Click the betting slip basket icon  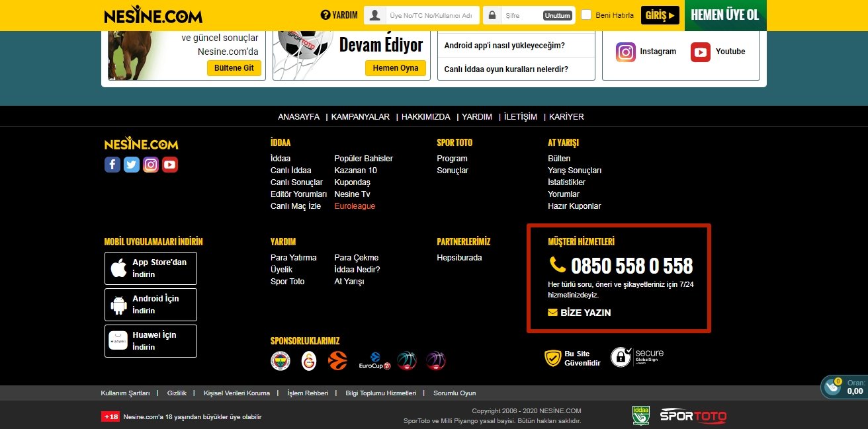click(x=833, y=387)
